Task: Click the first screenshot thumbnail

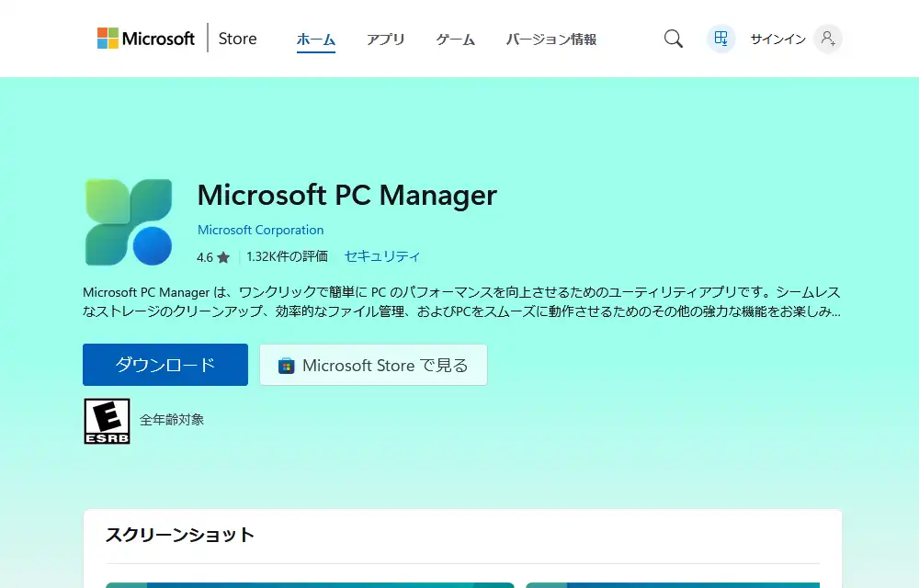Action: pos(310,585)
